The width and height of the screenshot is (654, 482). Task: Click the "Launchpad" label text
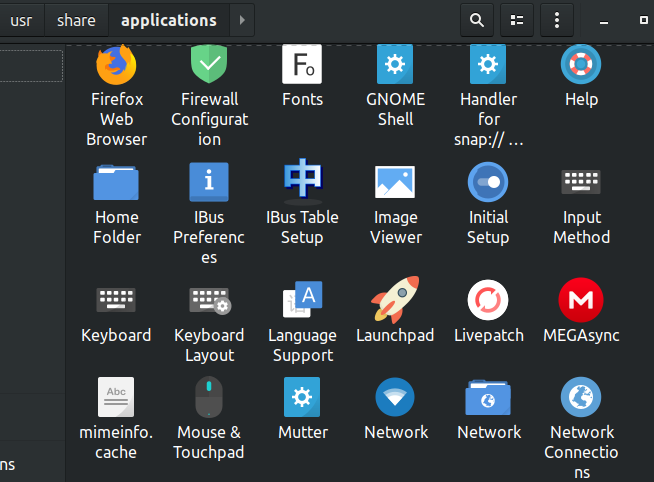point(395,336)
